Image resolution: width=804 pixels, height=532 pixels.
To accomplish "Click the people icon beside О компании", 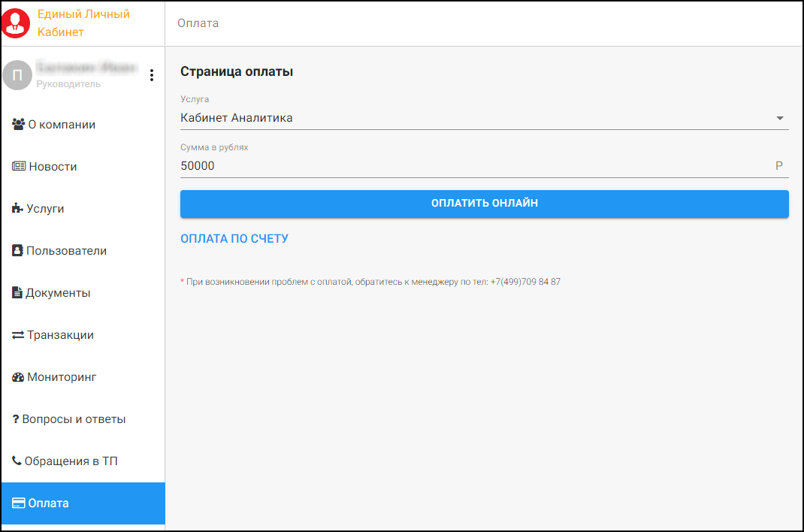I will [x=19, y=125].
